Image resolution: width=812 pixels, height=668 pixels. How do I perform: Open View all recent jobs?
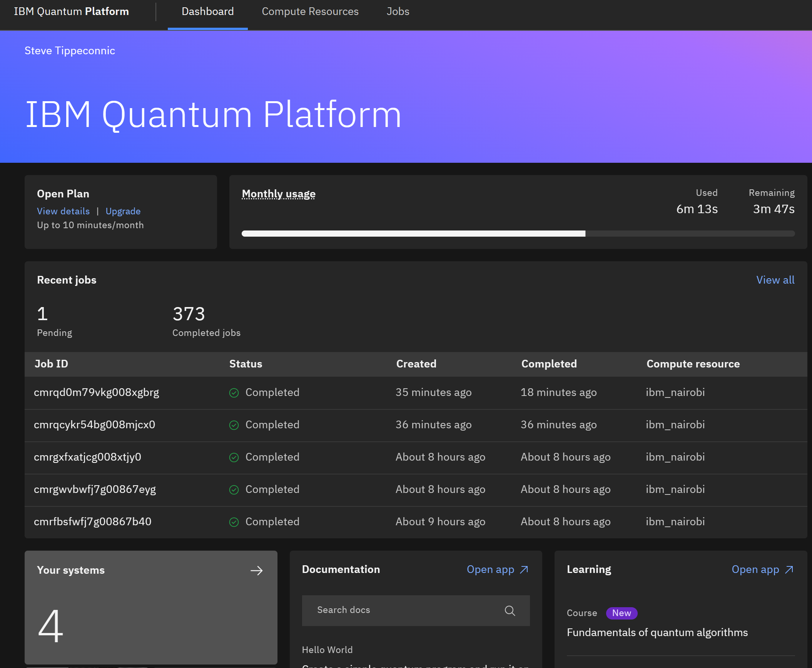[x=775, y=280]
